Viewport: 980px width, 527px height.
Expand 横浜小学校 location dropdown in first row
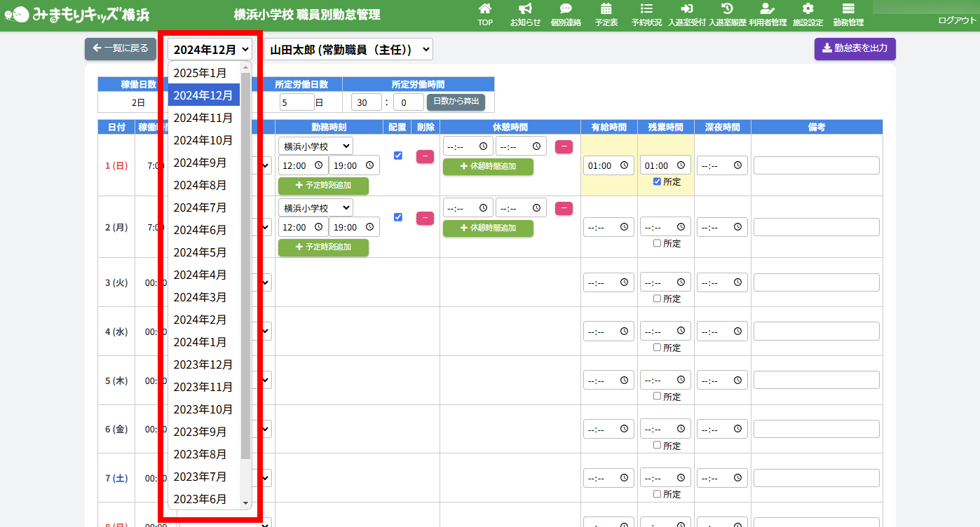315,146
